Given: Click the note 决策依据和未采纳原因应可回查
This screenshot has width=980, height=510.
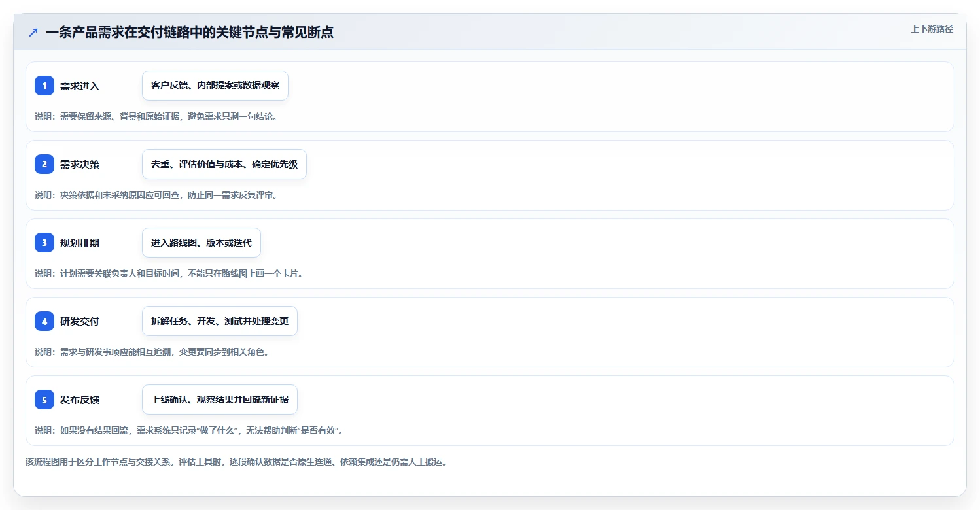Looking at the screenshot, I should [121, 195].
